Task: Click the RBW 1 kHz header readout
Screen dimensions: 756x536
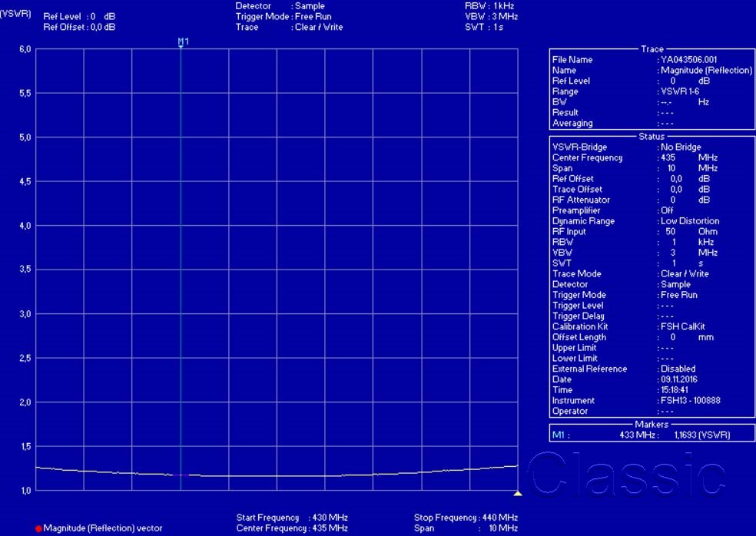Action: [491, 6]
